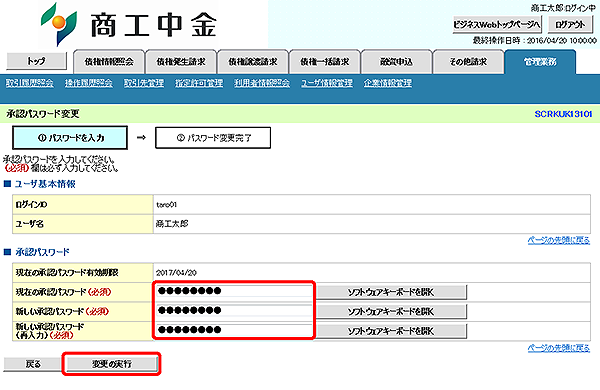Click ページの先頭に戻る below user info table
Viewport: 600px width, 390px height.
(559, 240)
